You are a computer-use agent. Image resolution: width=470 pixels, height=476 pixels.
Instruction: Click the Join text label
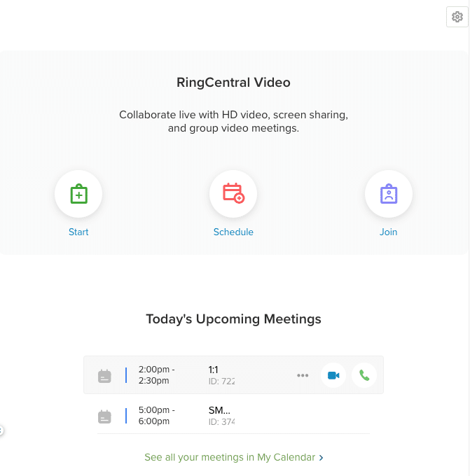(x=388, y=232)
